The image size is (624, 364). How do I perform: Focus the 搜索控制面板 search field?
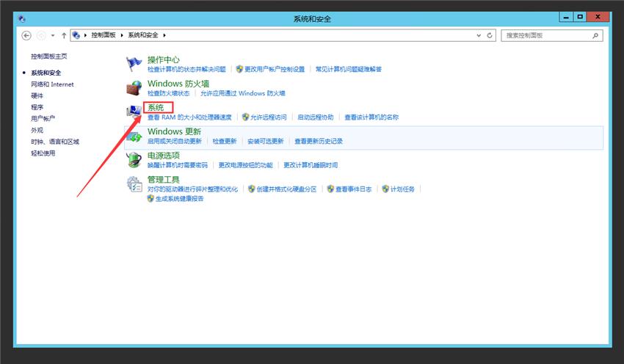click(551, 35)
